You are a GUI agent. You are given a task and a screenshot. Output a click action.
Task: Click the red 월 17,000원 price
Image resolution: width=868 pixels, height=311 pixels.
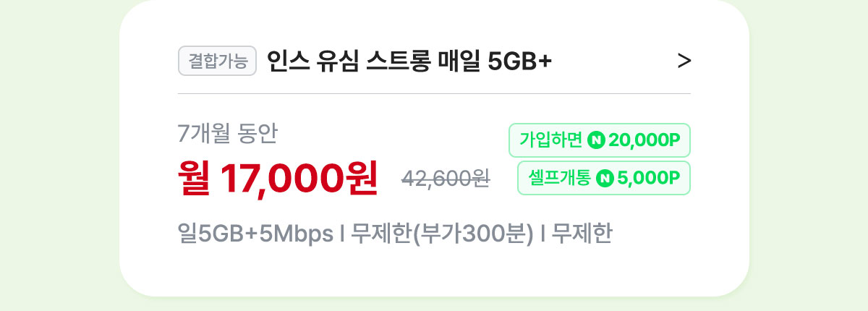coord(278,177)
